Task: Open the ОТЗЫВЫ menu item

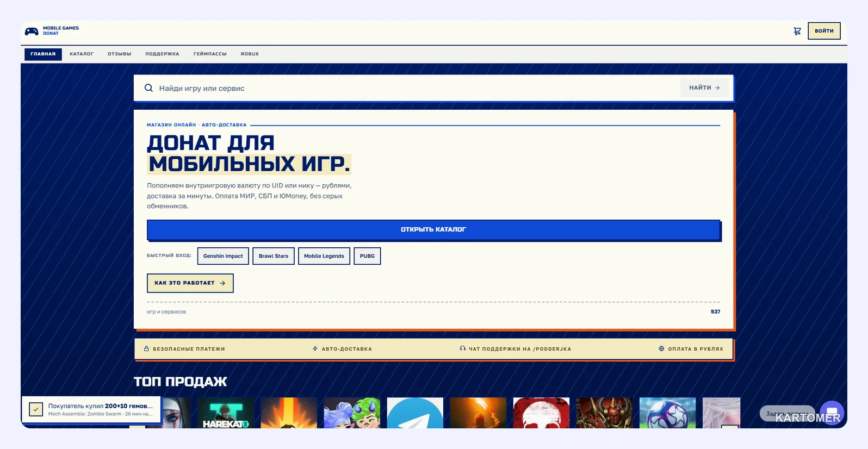Action: [119, 54]
